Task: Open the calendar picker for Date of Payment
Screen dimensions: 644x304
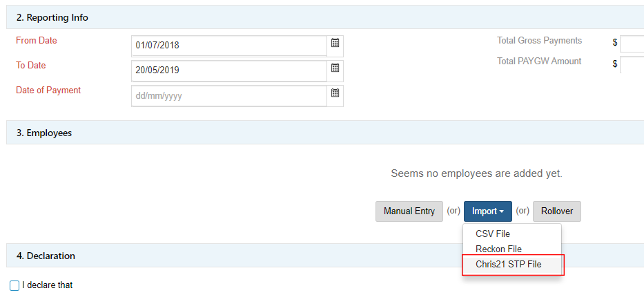Action: pyautogui.click(x=335, y=93)
